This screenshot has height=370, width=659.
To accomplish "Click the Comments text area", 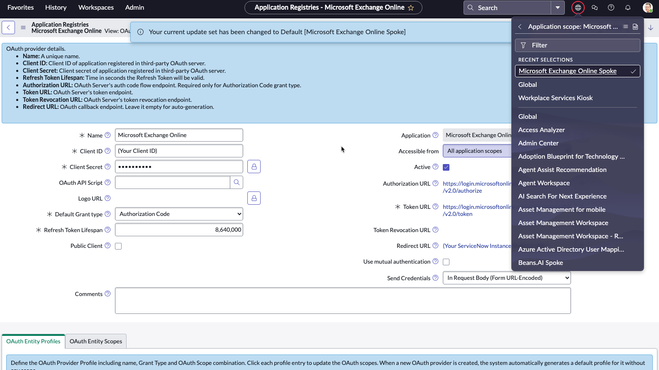I will click(343, 301).
